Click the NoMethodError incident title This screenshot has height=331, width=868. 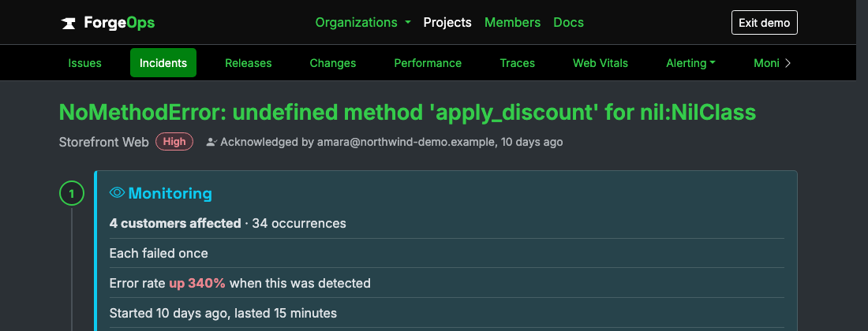coord(407,113)
